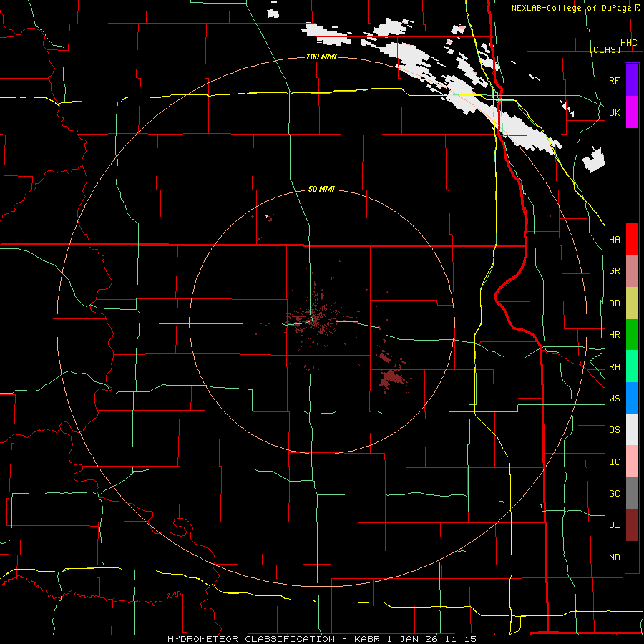The image size is (644, 644).
Task: Select the BD yellow legend block
Action: pyautogui.click(x=632, y=303)
